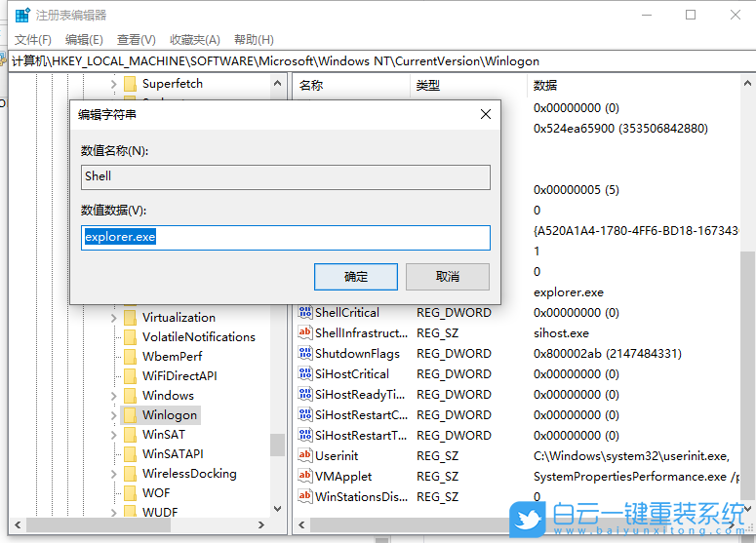756x543 pixels.
Task: Click the registry path address bar
Action: pyautogui.click(x=381, y=61)
